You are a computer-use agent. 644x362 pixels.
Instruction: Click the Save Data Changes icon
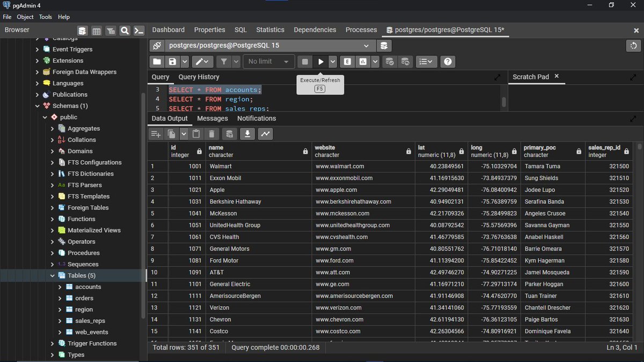230,134
